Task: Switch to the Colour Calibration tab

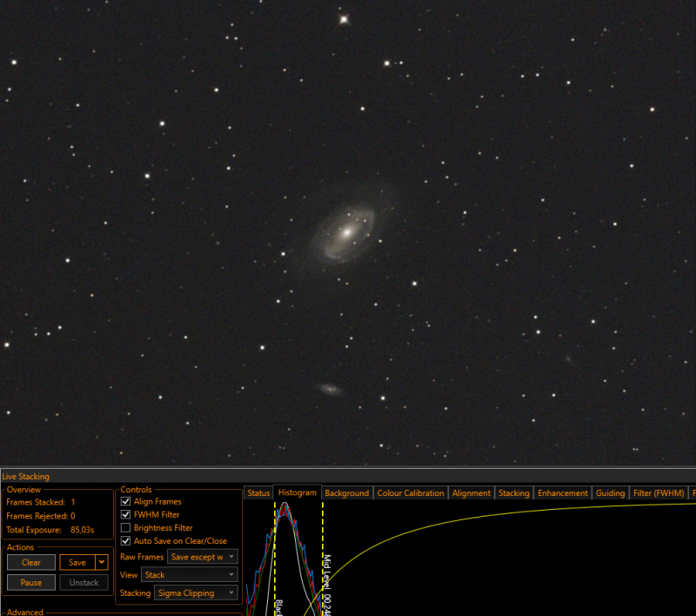Action: [x=410, y=493]
